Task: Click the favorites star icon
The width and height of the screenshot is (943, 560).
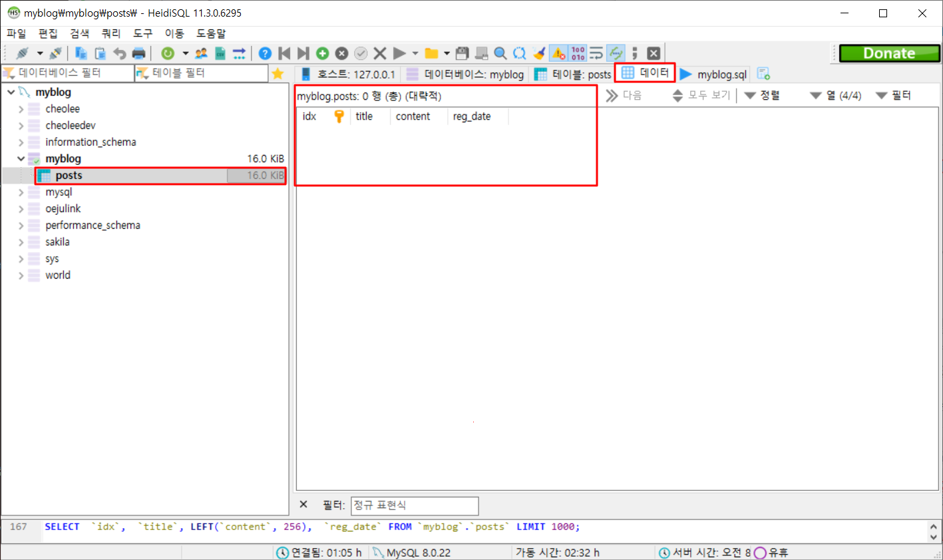Action: [278, 74]
